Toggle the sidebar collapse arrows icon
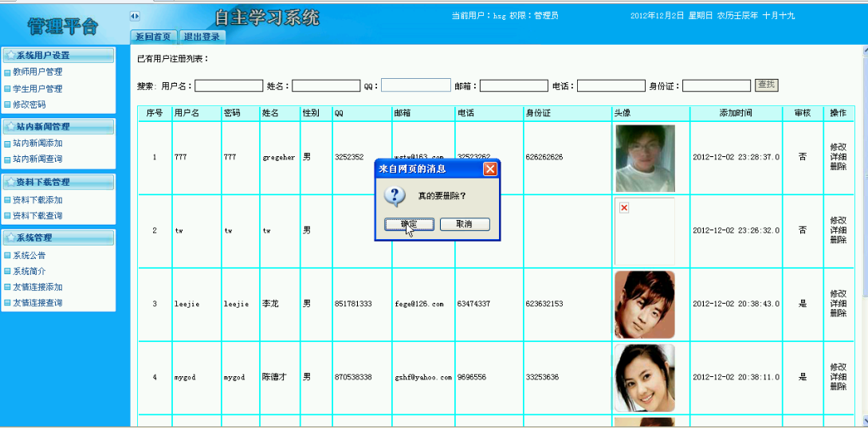 pyautogui.click(x=135, y=15)
